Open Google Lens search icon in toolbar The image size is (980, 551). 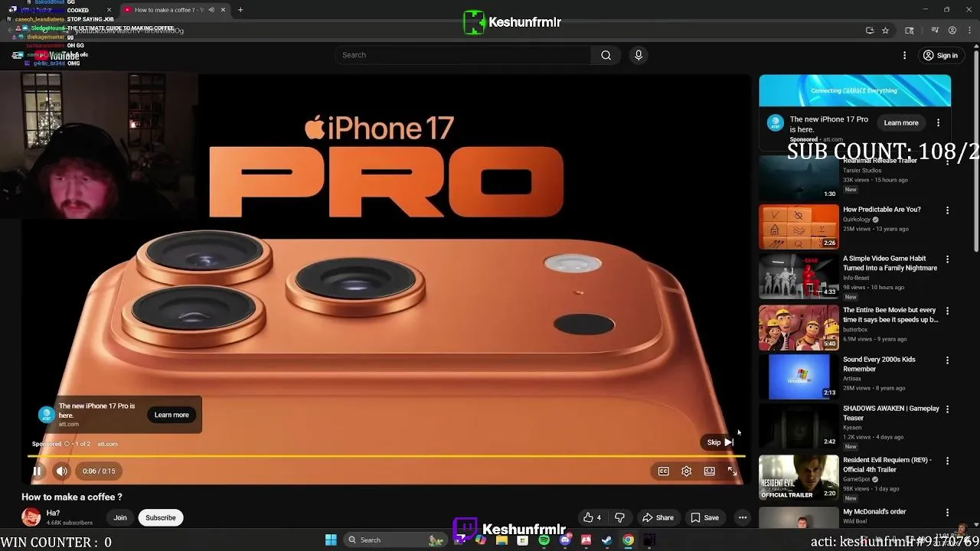(910, 31)
